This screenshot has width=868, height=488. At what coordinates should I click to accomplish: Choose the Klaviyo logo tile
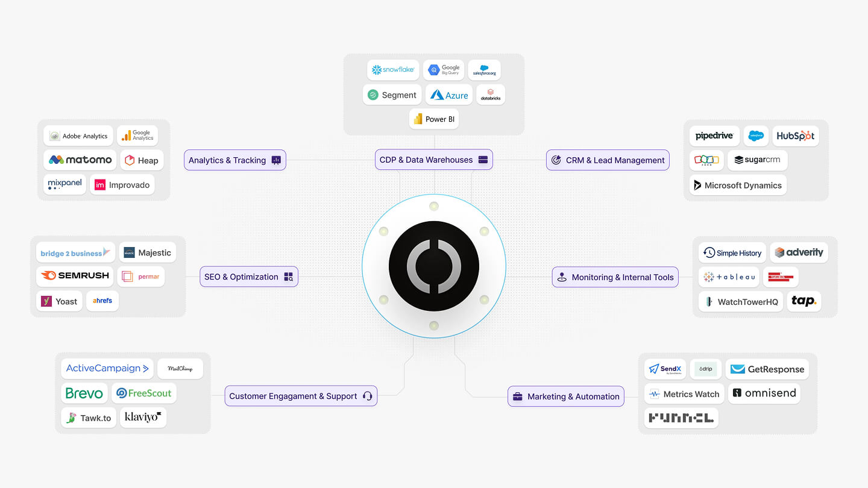pyautogui.click(x=143, y=418)
